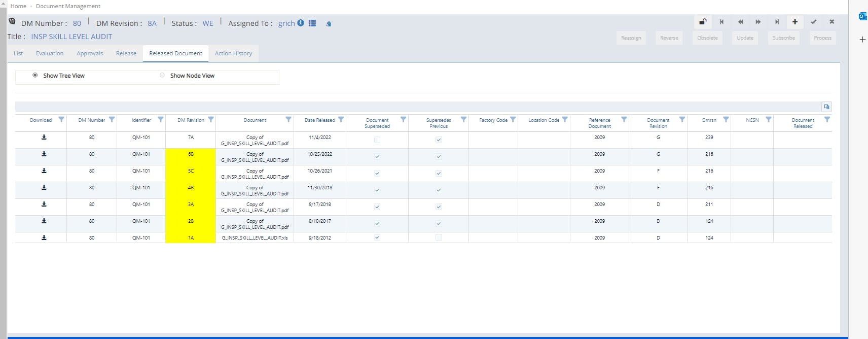
Task: Jump to last record arrow icon
Action: point(777,22)
